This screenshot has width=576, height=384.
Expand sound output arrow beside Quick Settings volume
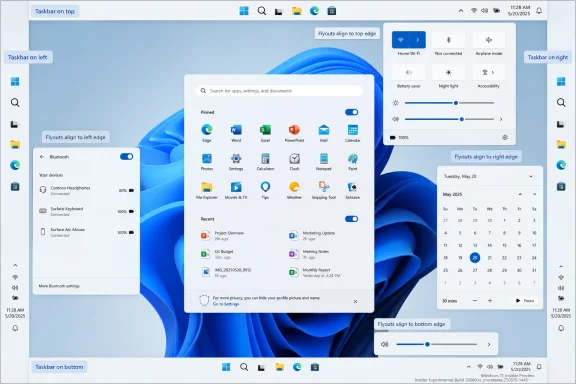click(x=501, y=119)
